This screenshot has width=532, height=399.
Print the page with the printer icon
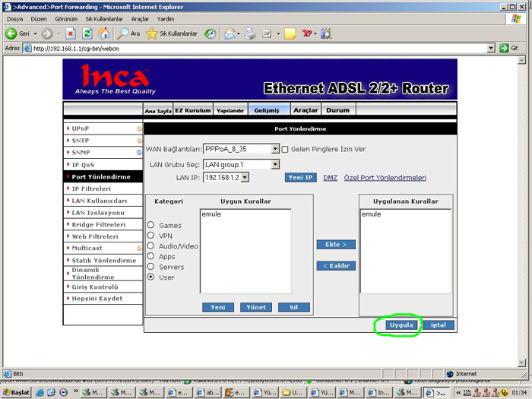point(250,33)
